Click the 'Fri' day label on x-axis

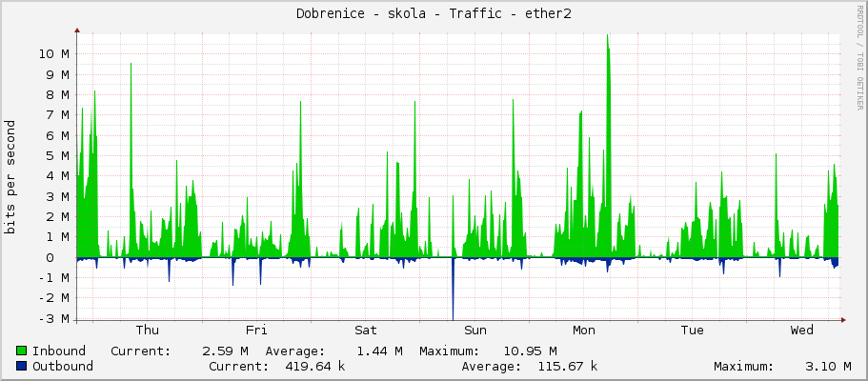[256, 331]
